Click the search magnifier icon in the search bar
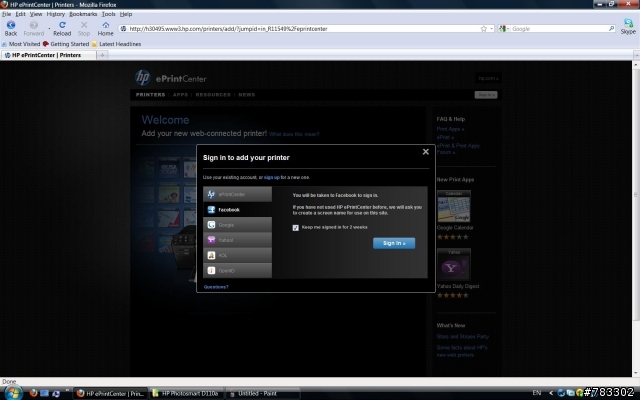Image resolution: width=640 pixels, height=400 pixels. click(611, 29)
